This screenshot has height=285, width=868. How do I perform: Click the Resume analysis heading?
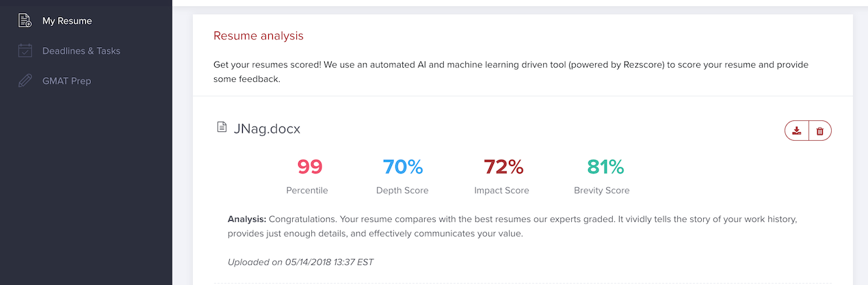[259, 36]
